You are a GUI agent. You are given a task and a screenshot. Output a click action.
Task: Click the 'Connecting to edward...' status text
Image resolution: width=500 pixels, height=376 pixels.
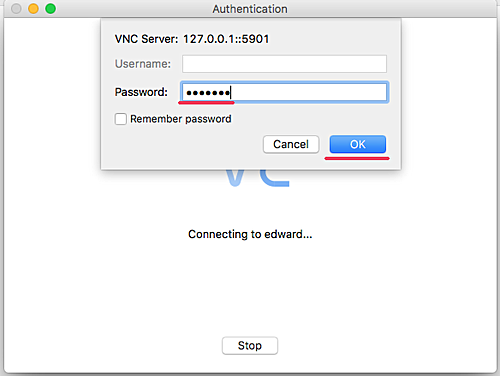(x=250, y=234)
